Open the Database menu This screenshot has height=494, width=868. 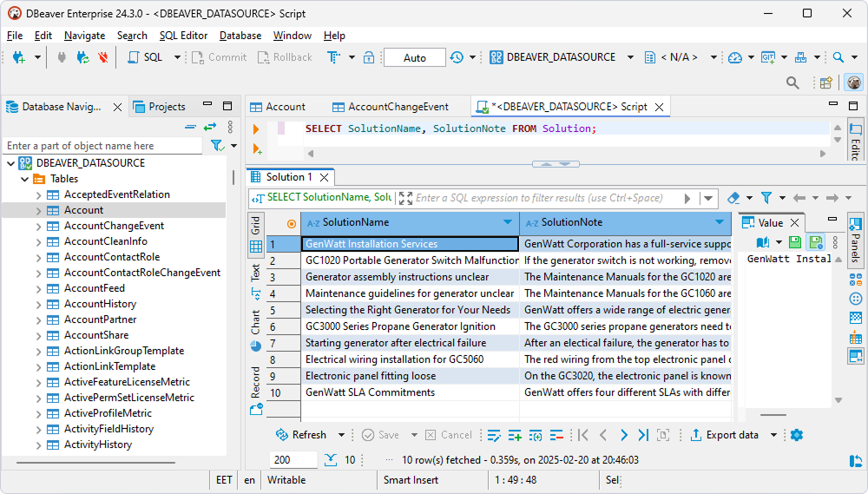tap(240, 36)
